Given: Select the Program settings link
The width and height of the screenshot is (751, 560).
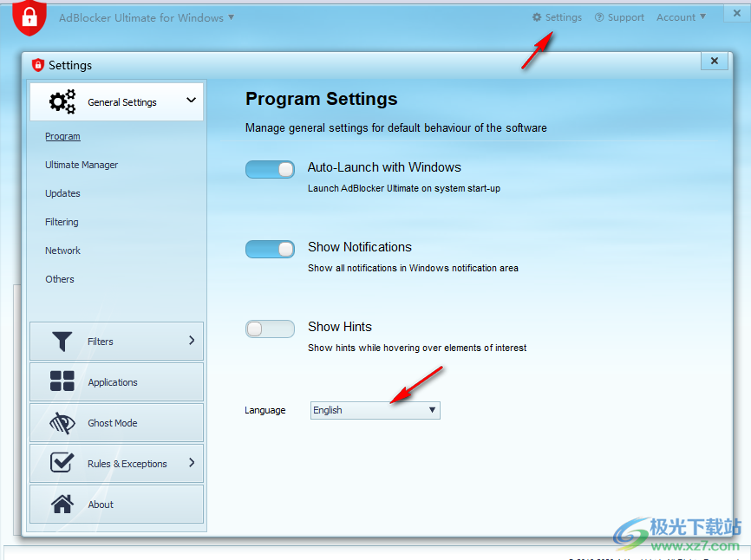Looking at the screenshot, I should 62,136.
